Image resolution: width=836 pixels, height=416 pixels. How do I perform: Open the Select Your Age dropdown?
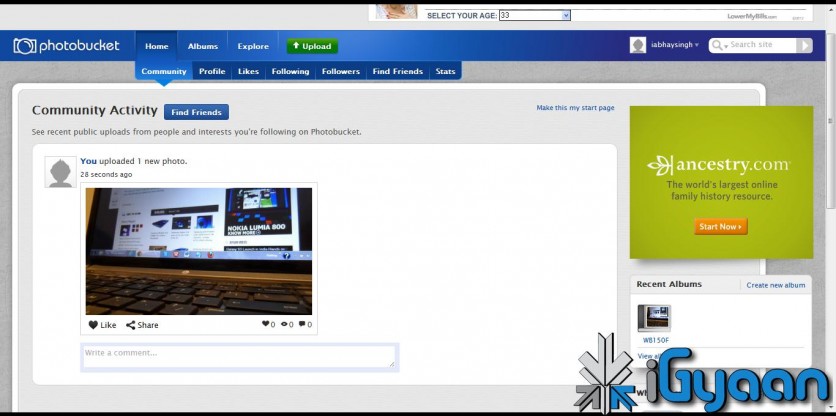click(565, 15)
